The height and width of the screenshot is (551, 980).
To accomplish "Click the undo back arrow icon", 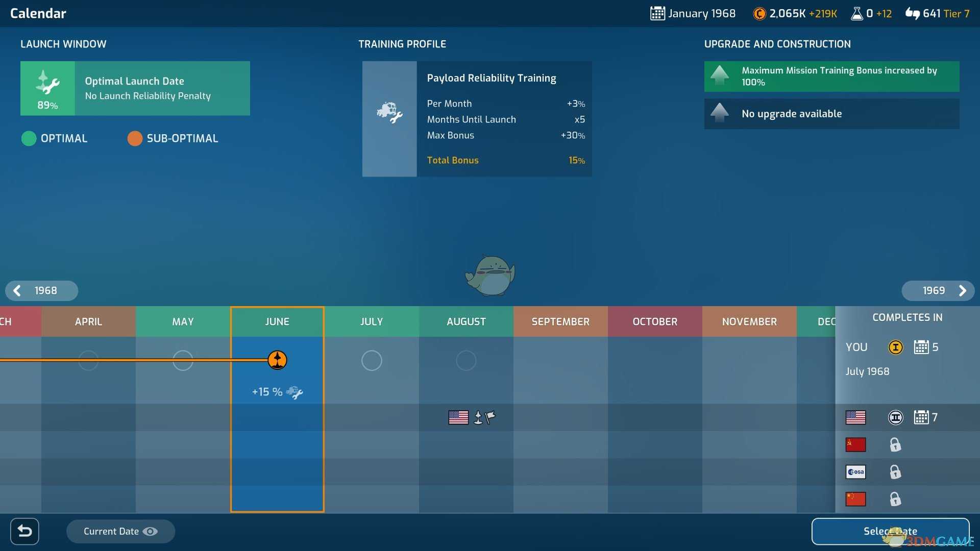I will pos(25,532).
